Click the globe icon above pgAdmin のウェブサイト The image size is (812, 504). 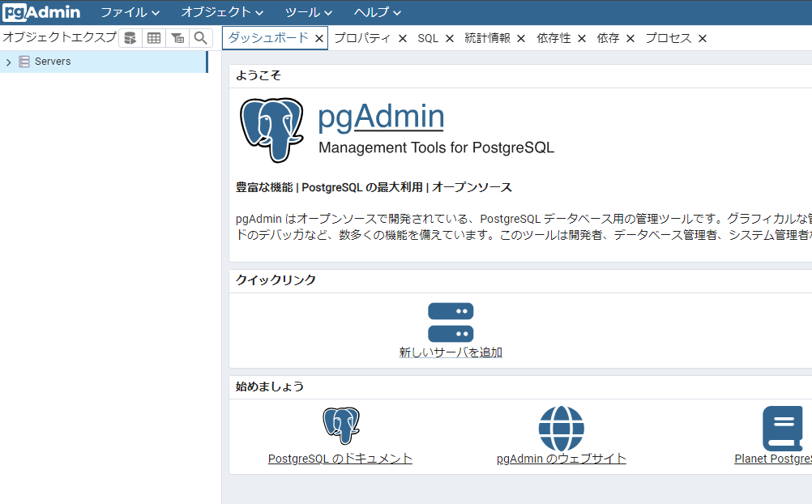coord(561,425)
